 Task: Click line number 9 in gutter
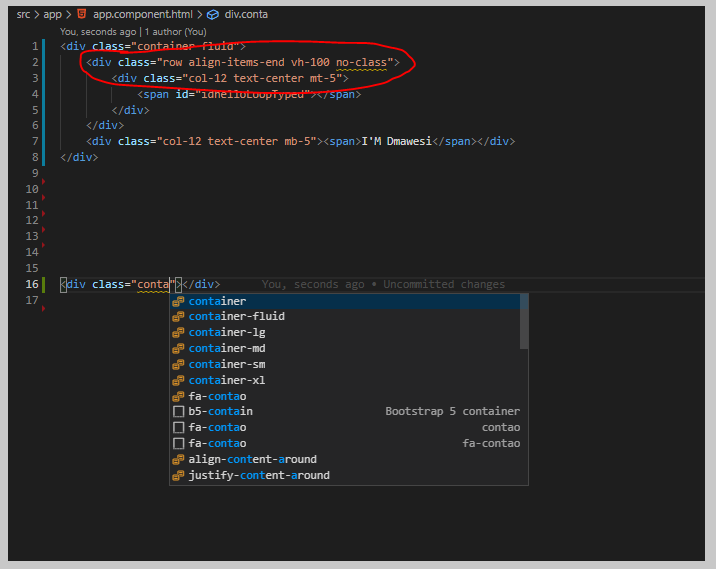tap(35, 173)
